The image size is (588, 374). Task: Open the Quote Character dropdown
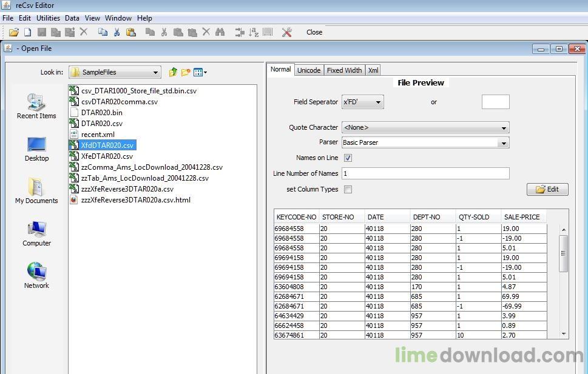(x=425, y=127)
